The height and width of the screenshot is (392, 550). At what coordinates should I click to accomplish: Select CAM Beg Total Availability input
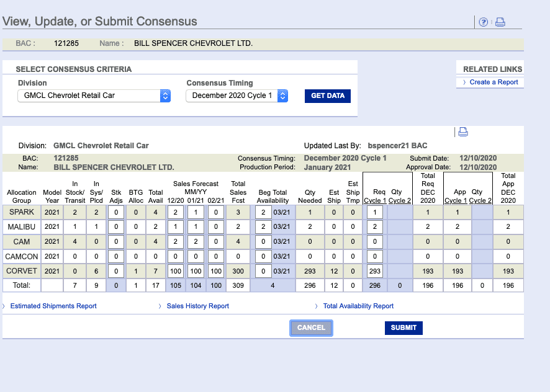(263, 241)
